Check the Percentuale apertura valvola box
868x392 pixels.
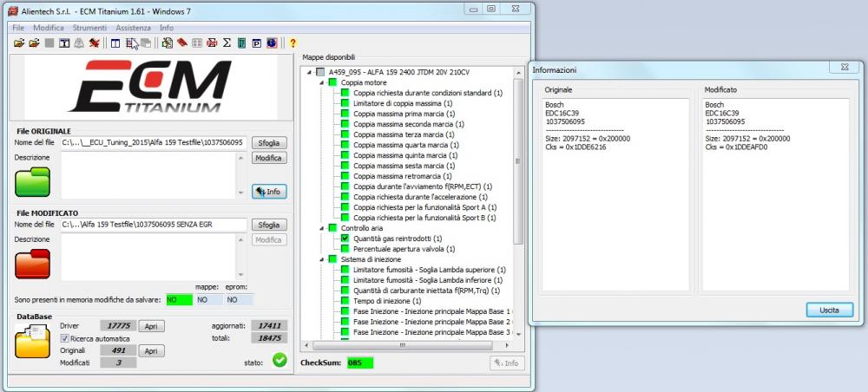(345, 248)
